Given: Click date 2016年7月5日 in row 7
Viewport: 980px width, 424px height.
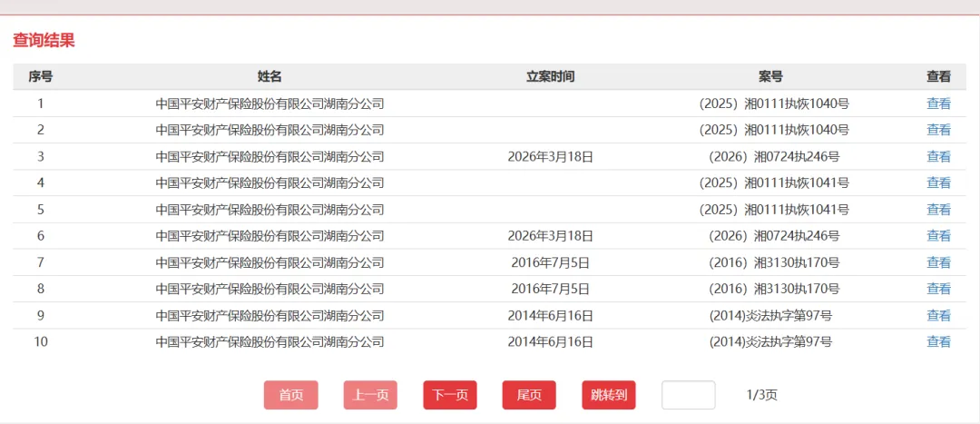Looking at the screenshot, I should pos(550,262).
